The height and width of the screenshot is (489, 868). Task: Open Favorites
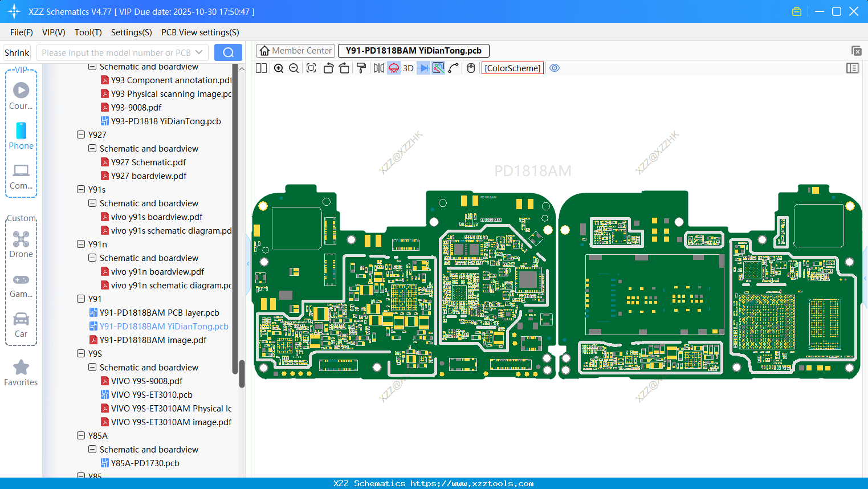coord(21,373)
